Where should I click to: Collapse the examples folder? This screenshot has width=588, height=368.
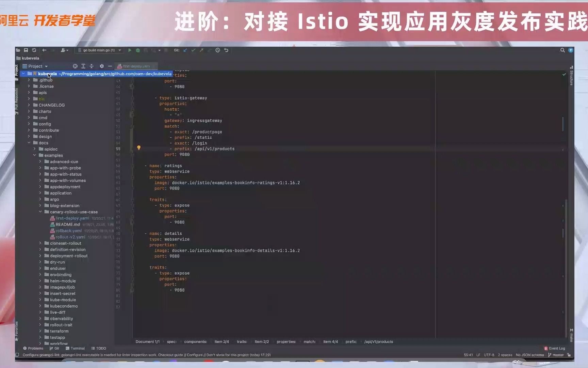(x=35, y=155)
